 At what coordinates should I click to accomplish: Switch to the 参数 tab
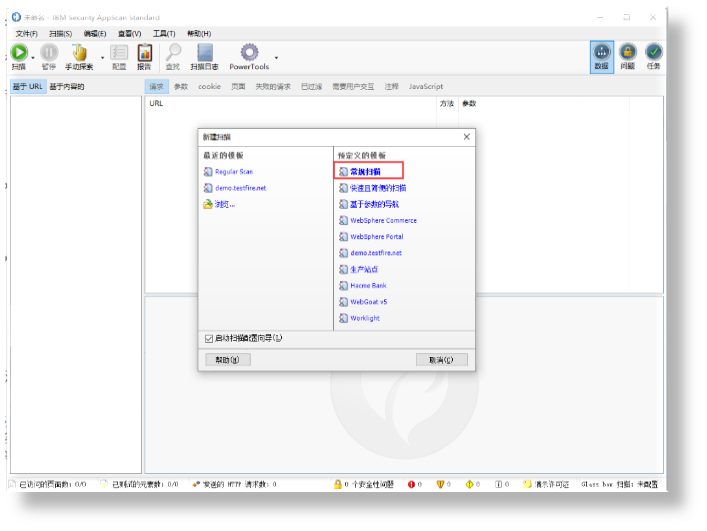click(x=181, y=87)
